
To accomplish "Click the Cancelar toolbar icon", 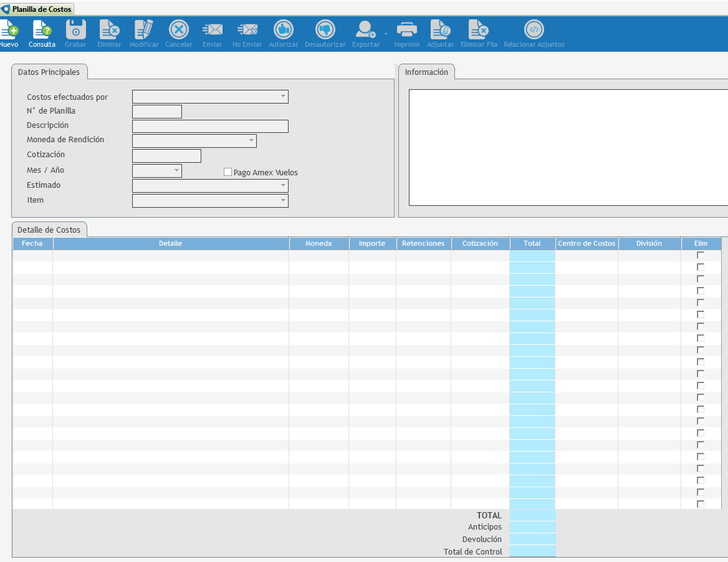I will pyautogui.click(x=178, y=30).
